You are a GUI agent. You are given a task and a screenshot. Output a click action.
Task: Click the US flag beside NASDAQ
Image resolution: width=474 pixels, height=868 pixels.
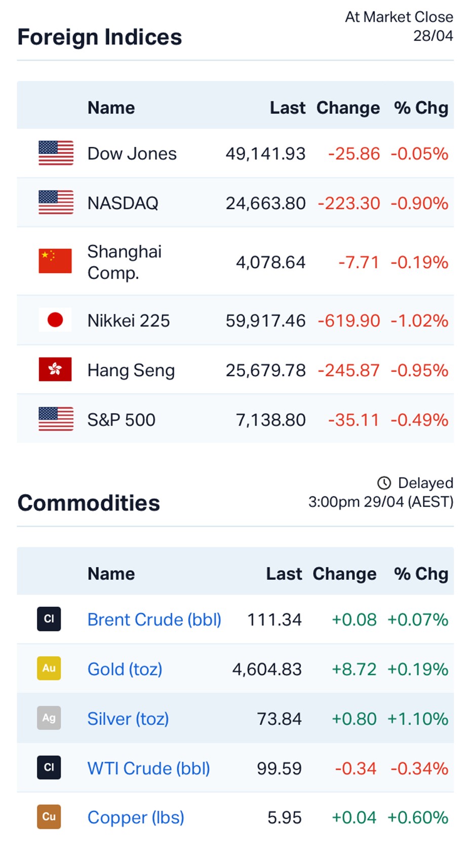[56, 203]
